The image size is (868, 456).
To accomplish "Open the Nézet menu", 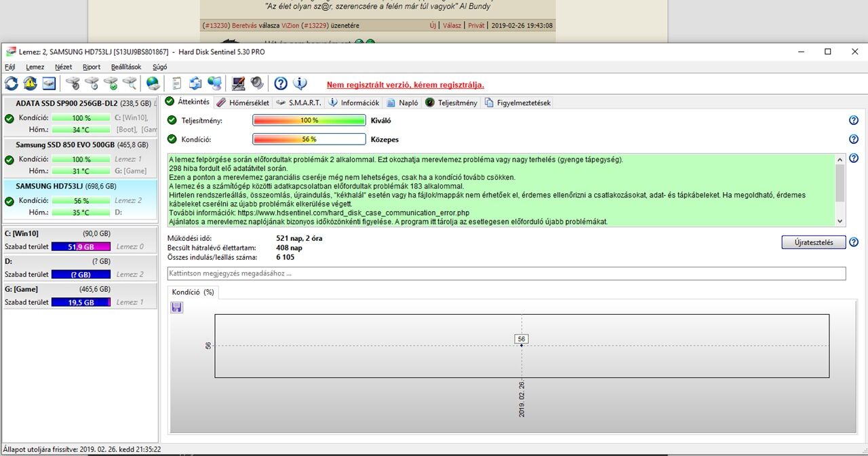I will pos(63,67).
